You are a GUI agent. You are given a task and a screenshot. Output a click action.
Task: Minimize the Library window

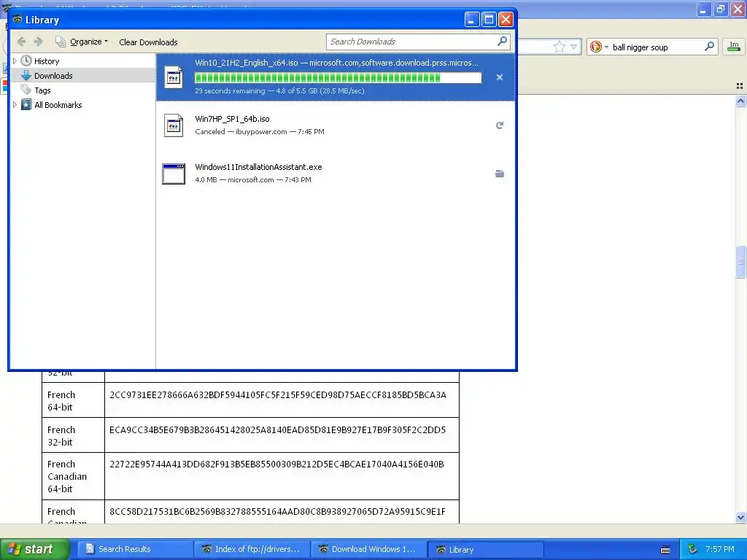point(472,20)
